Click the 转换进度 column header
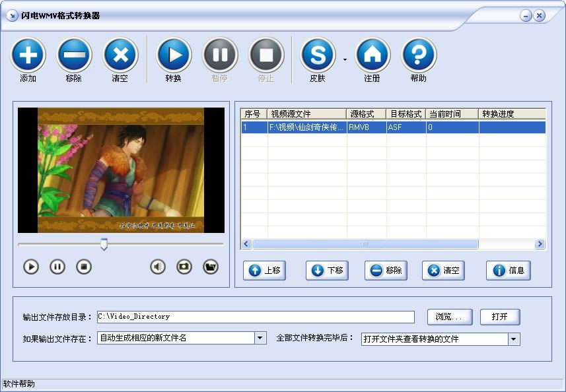Screen dimensions: 566x392 pos(513,114)
